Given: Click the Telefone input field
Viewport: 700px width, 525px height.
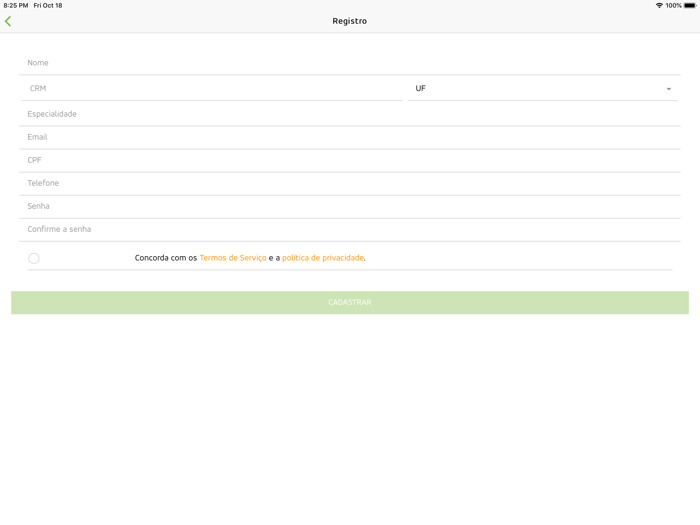Looking at the screenshot, I should tap(350, 183).
